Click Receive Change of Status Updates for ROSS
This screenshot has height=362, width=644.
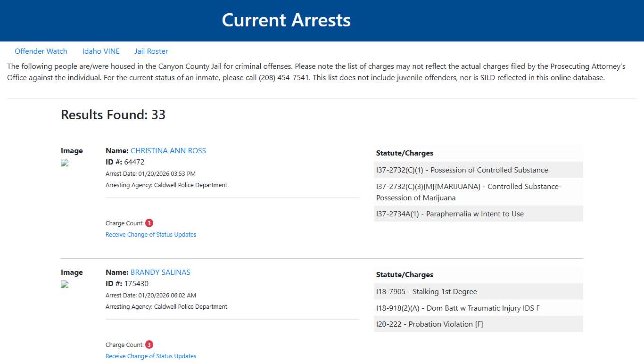pos(151,234)
